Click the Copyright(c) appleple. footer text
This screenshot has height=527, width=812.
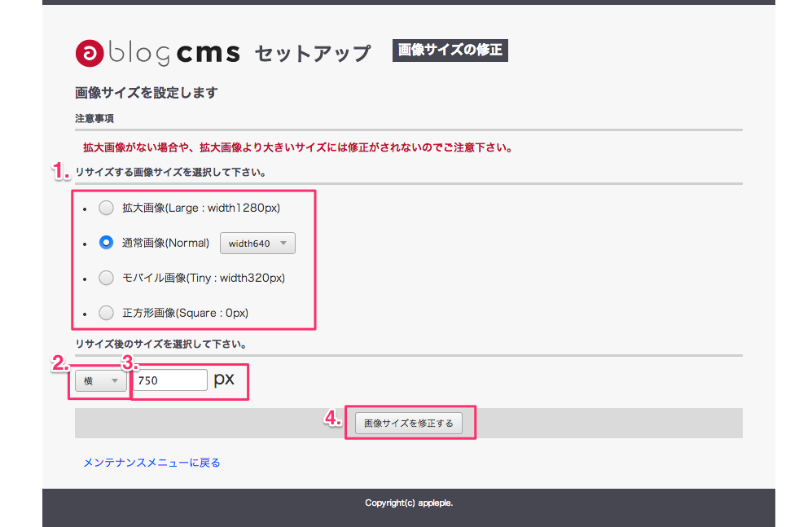pos(409,503)
